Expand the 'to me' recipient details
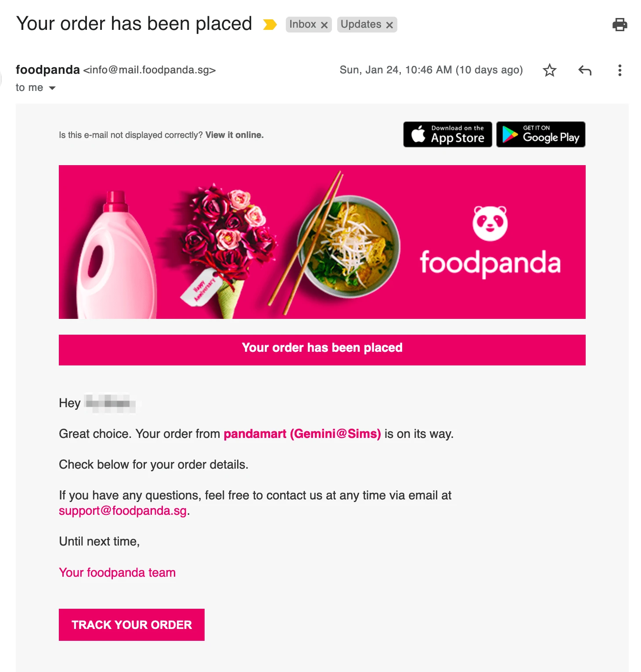 pos(52,88)
